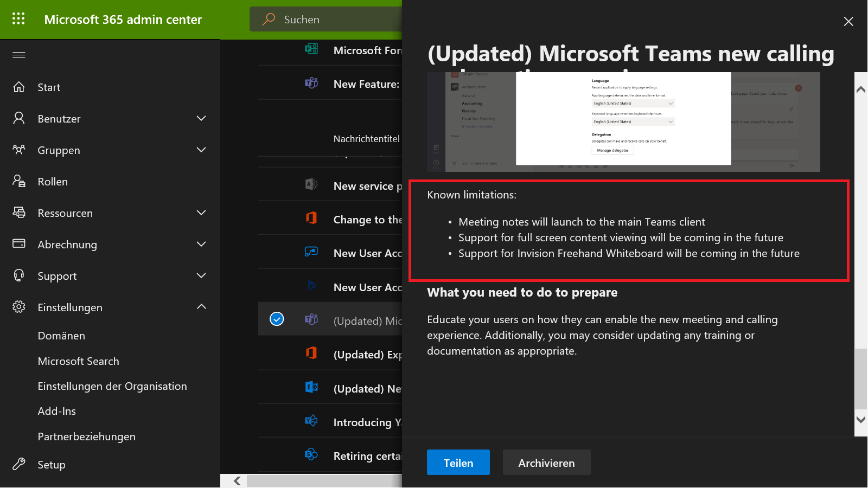This screenshot has height=488, width=868.
Task: Click the Yammer icon beside Introducing Y
Action: [311, 421]
